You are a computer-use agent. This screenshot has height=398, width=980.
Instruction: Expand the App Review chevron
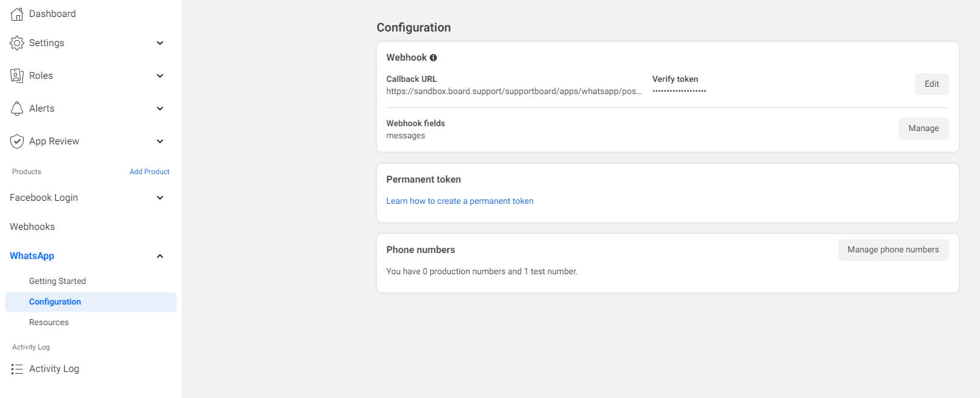(160, 141)
